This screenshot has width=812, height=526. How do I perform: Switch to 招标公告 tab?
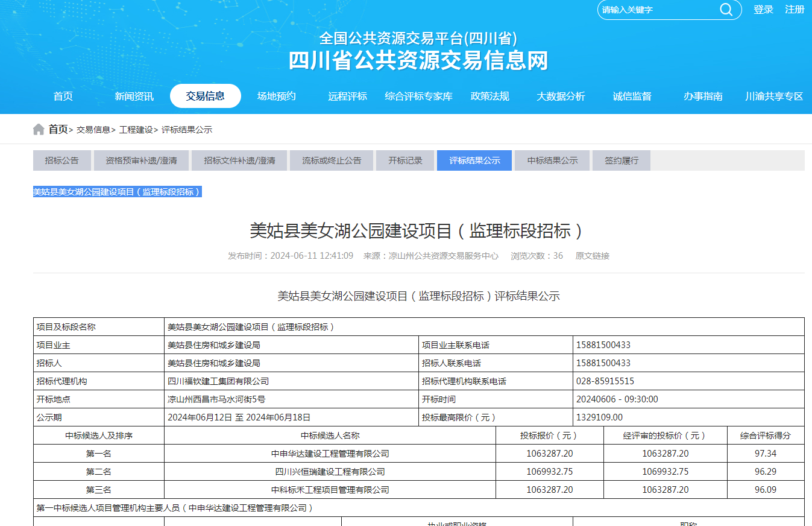pyautogui.click(x=62, y=160)
